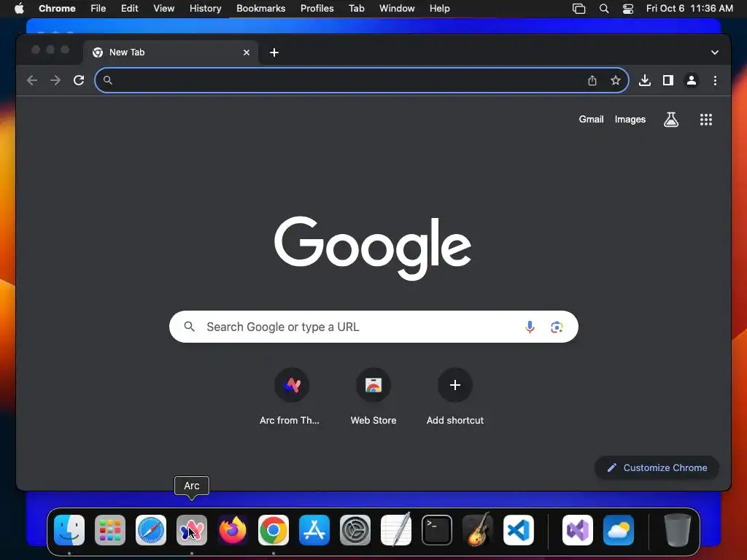Open Finder from the Dock
This screenshot has width=747, height=560.
69,530
